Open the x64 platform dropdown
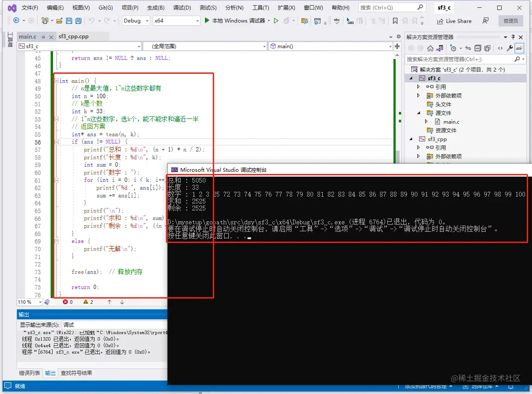 click(x=177, y=21)
